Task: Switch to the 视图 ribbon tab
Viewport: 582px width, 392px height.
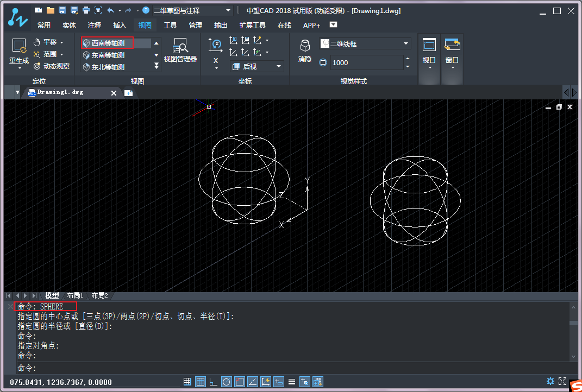Action: (x=145, y=25)
